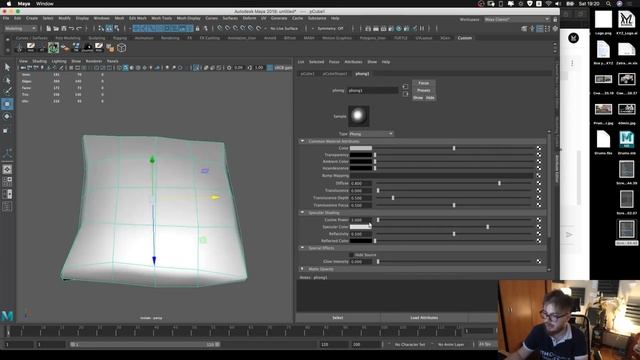Toggle the No Live Surface field

[284, 29]
